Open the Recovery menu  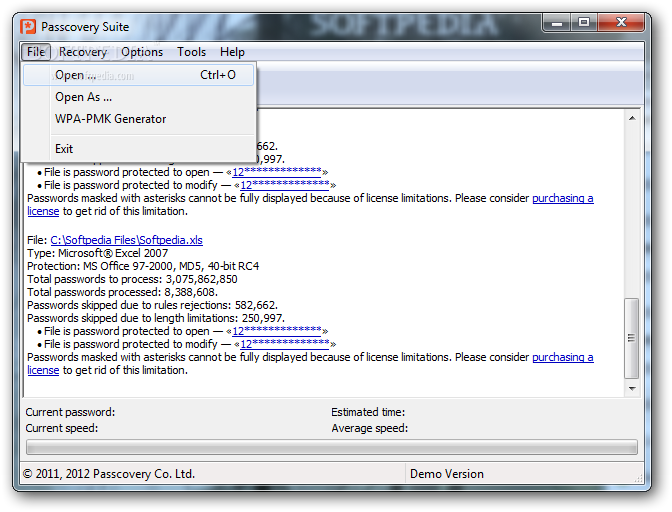83,52
